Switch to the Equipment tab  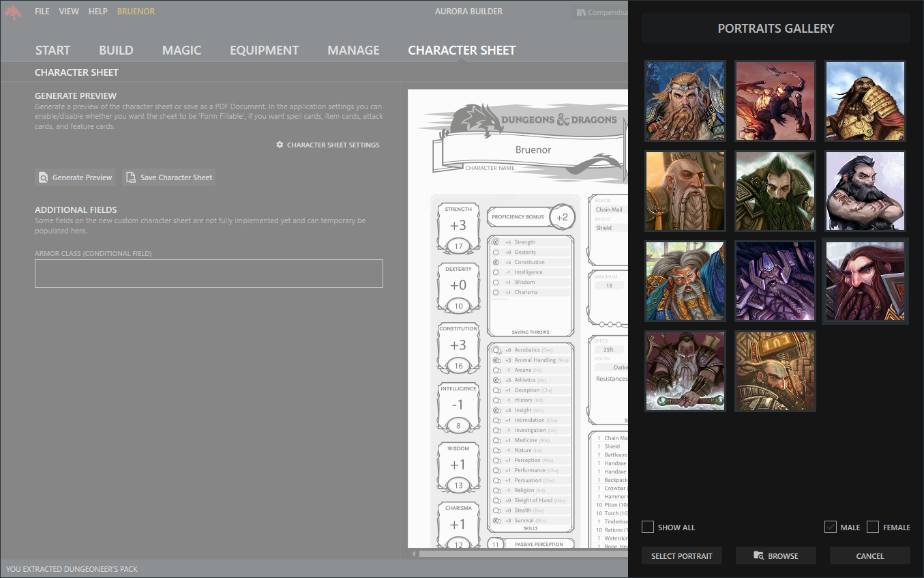pyautogui.click(x=264, y=50)
